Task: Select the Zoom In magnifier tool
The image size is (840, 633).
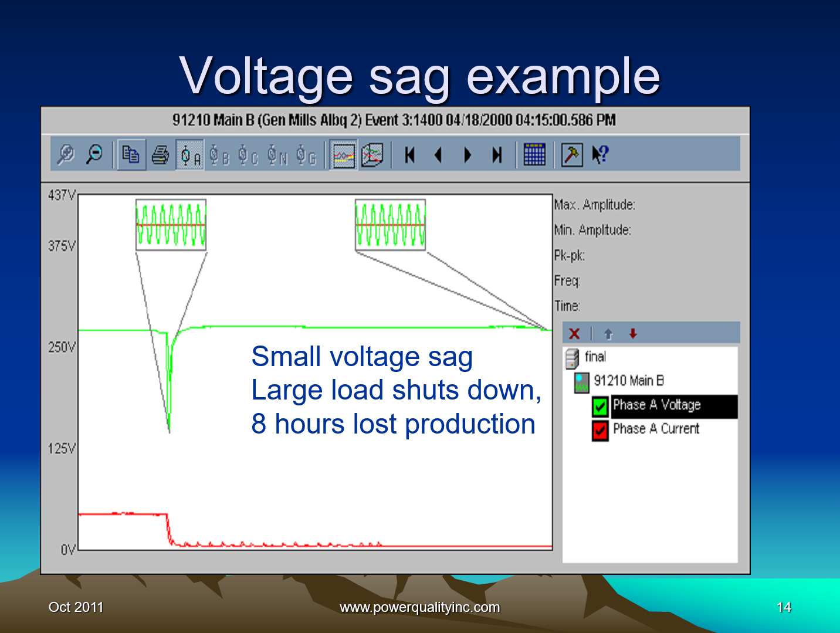Action: click(66, 154)
